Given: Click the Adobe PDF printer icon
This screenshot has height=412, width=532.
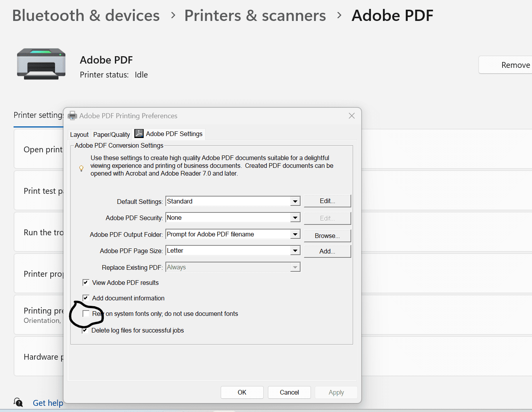Looking at the screenshot, I should click(41, 64).
